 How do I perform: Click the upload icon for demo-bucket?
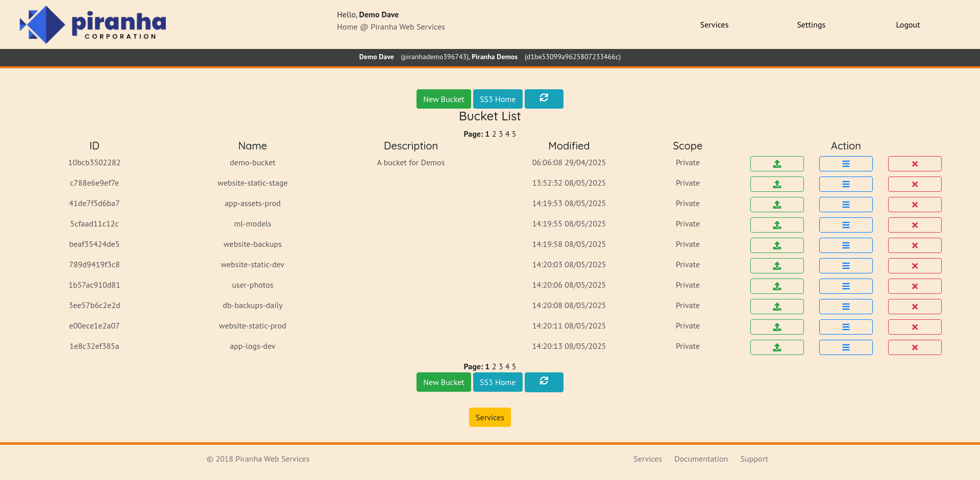776,164
